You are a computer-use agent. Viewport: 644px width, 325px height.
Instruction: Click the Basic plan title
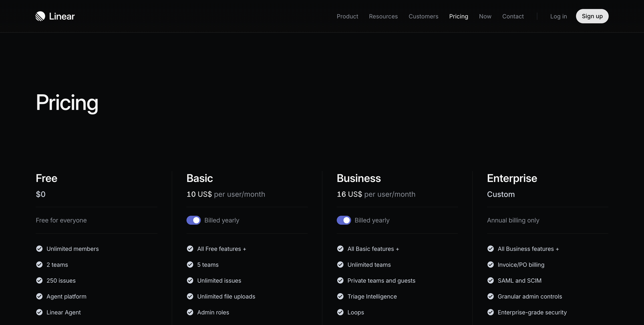[200, 178]
